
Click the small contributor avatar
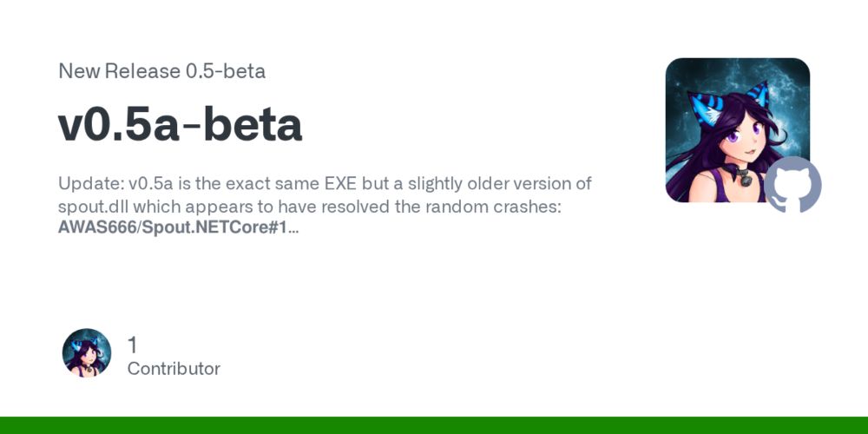pos(87,353)
